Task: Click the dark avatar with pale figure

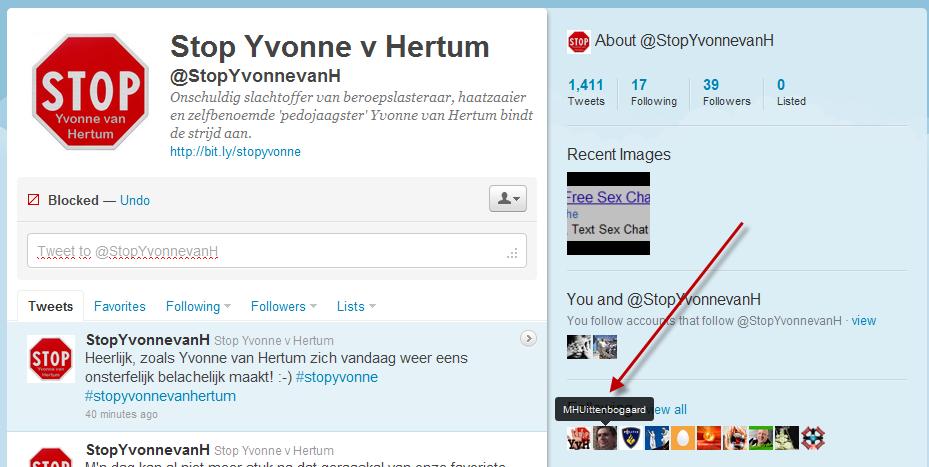Action: [x=787, y=438]
